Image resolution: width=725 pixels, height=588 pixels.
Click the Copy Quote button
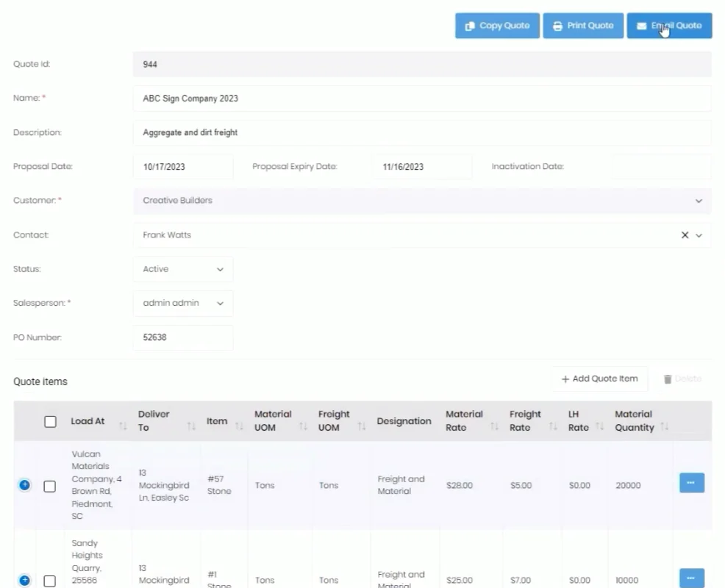tap(497, 26)
